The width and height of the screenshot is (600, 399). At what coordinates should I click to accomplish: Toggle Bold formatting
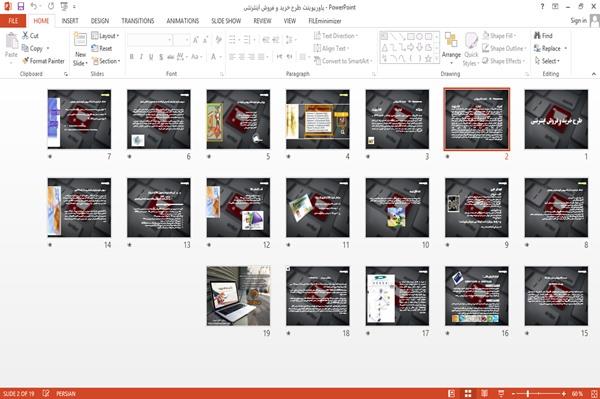(x=132, y=57)
